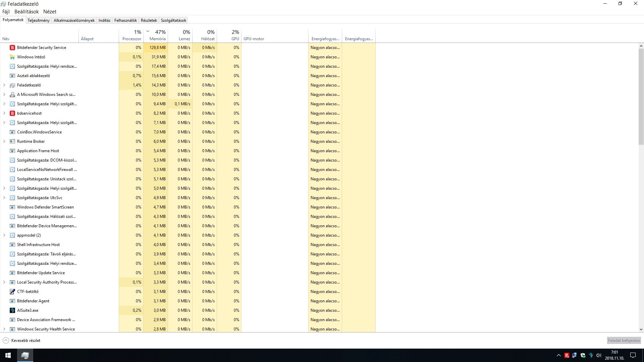
Task: Expand the appmodel (2) group
Action: [4, 235]
